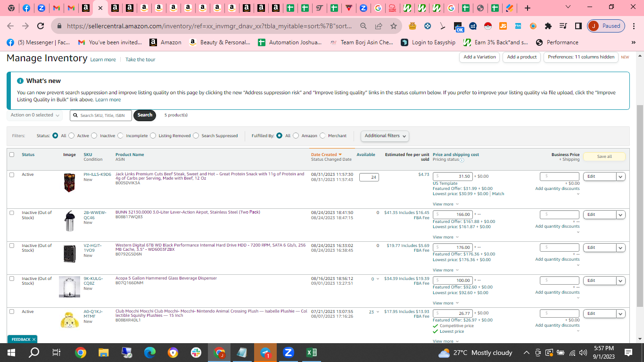This screenshot has width=644, height=362.
Task: Open the Action on 0 selected dropdown
Action: [36, 115]
